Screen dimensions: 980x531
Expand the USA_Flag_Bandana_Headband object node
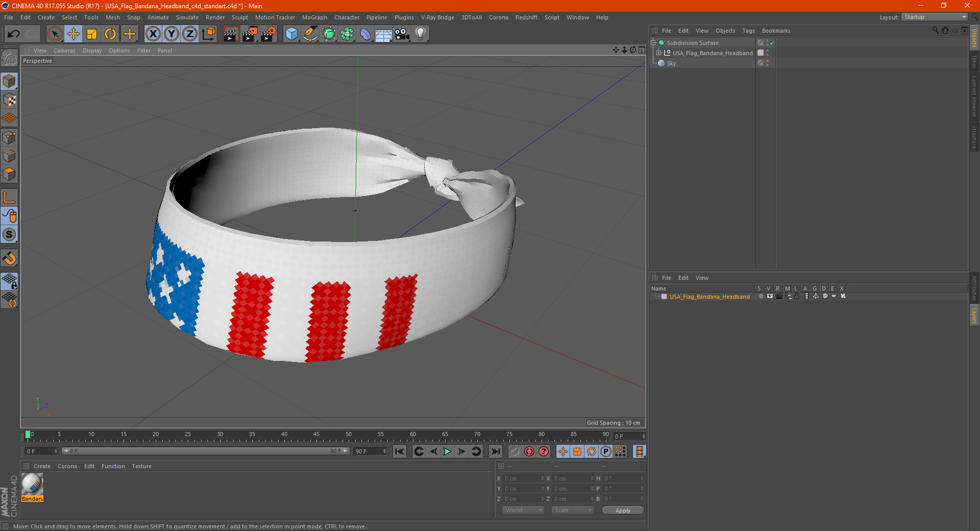coord(659,53)
